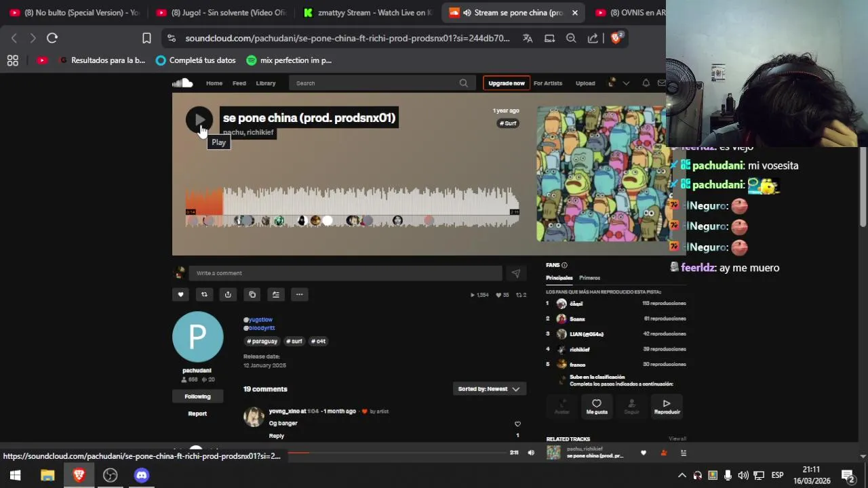Expand the Sorted by: Newest dropdown

489,389
